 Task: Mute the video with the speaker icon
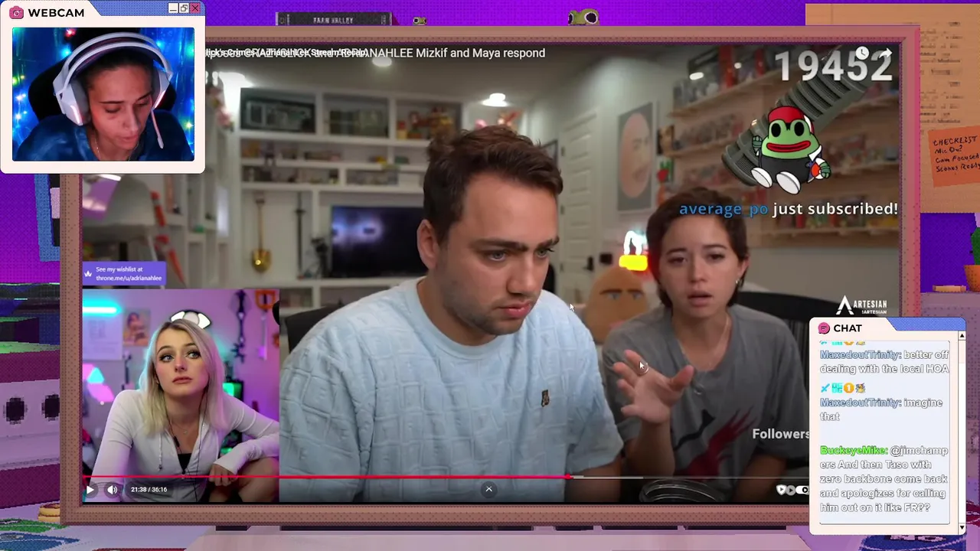point(113,490)
